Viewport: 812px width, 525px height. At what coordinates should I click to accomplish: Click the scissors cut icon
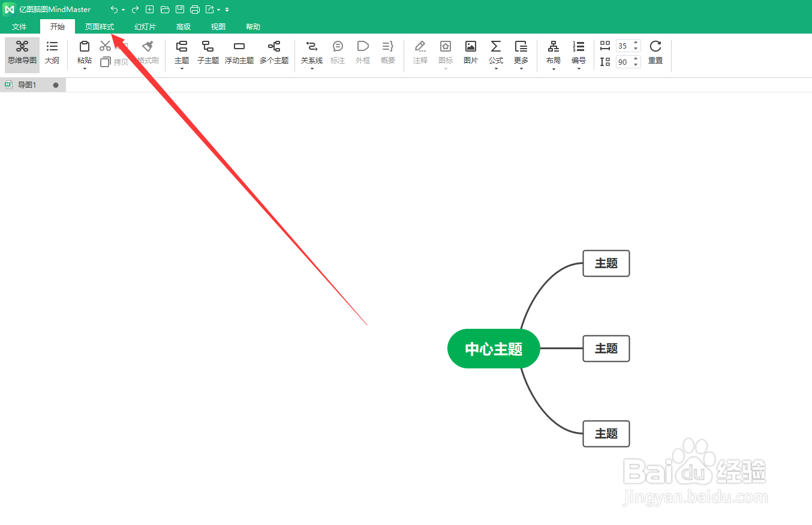click(x=106, y=46)
